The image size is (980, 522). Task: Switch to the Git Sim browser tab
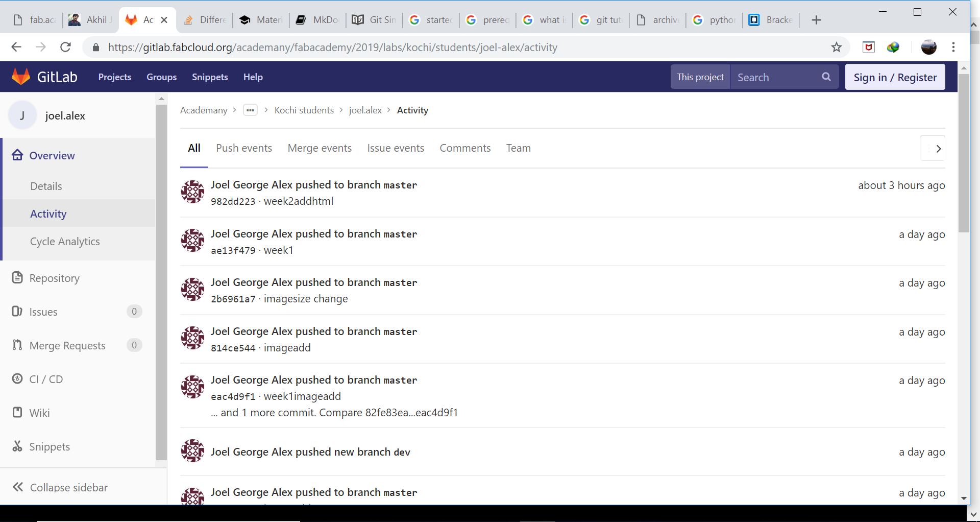click(x=374, y=20)
